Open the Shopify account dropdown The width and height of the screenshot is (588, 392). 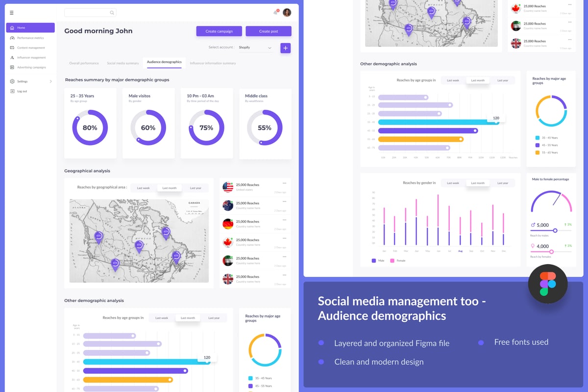point(255,48)
